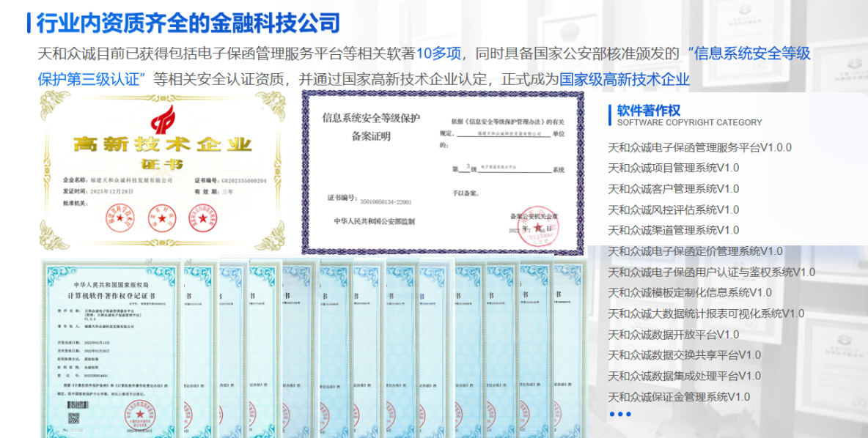The width and height of the screenshot is (868, 438).
Task: Select 天和众诚保证金管理系统V1.0 list item
Action: pos(678,397)
